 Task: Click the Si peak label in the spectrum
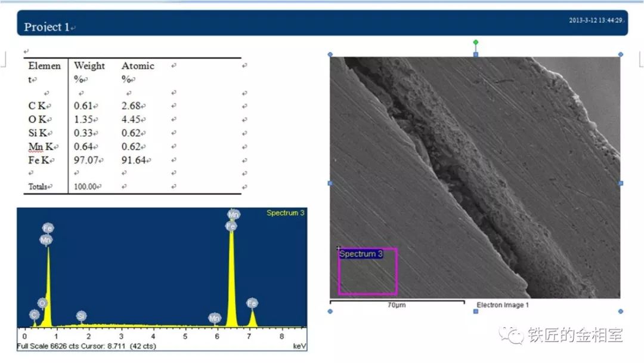click(81, 315)
